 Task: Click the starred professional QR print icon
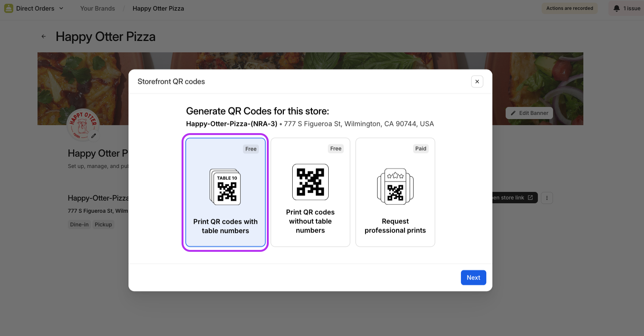[x=395, y=187]
